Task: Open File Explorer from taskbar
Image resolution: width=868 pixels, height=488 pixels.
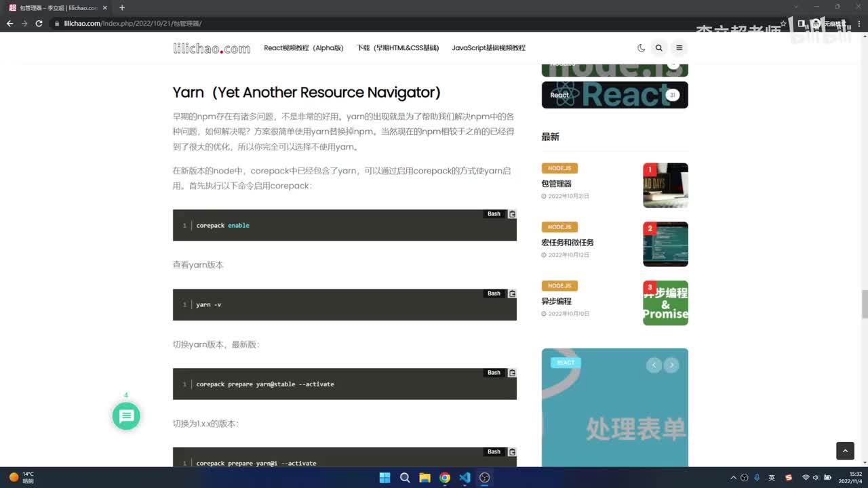Action: 425,477
